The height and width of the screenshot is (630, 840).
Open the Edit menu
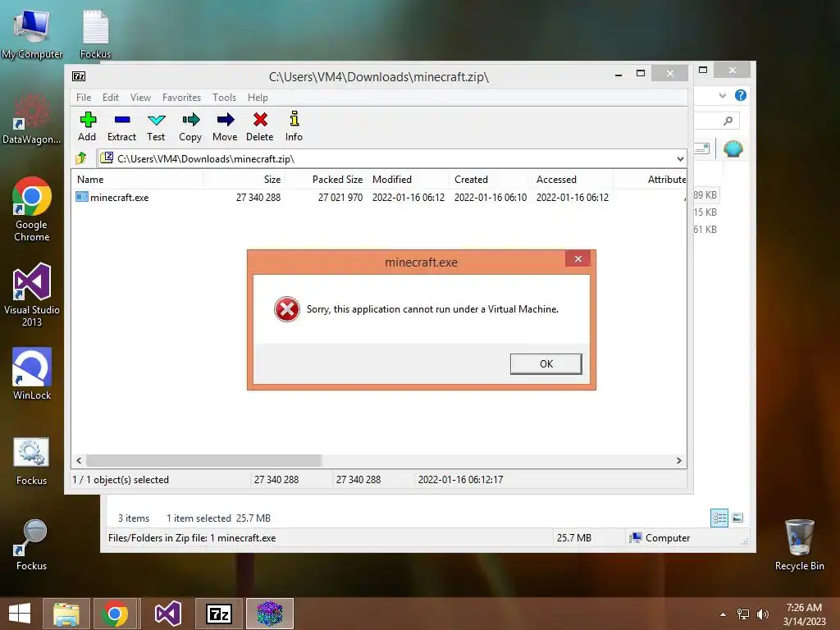pos(111,98)
